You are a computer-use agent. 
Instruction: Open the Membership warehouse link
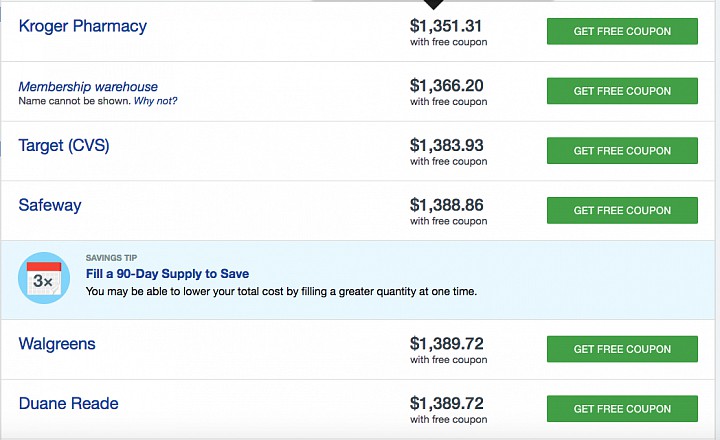88,86
